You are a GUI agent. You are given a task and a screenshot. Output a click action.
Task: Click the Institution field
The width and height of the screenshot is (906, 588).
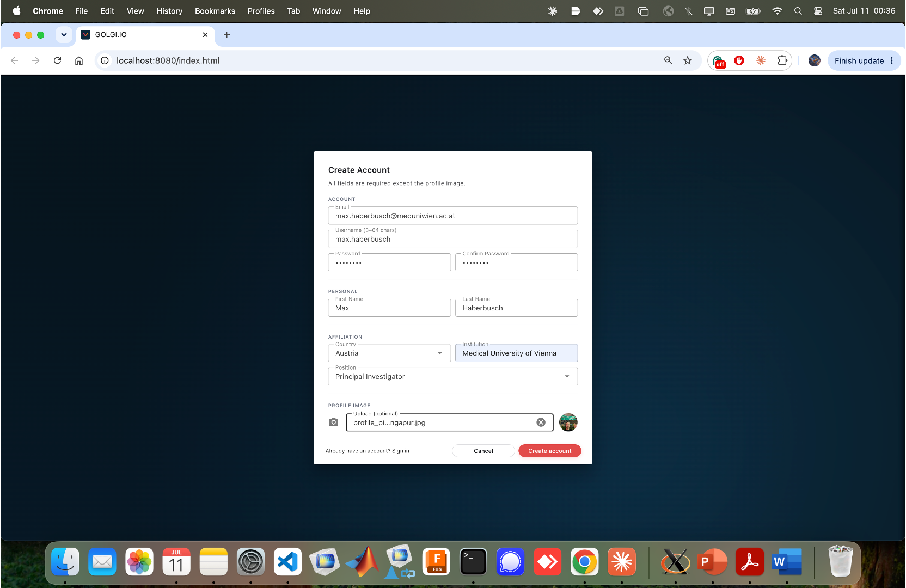click(516, 353)
